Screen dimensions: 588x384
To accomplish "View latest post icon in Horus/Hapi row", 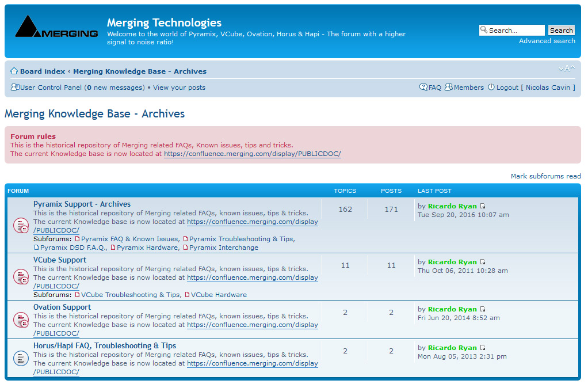I will [x=483, y=348].
